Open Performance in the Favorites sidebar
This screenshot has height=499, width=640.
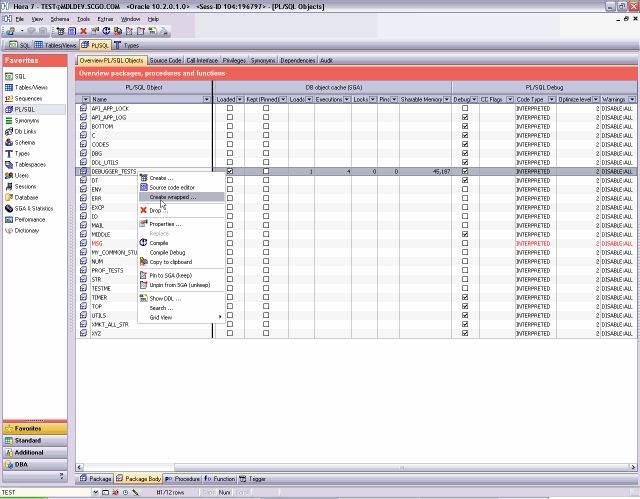pos(29,219)
